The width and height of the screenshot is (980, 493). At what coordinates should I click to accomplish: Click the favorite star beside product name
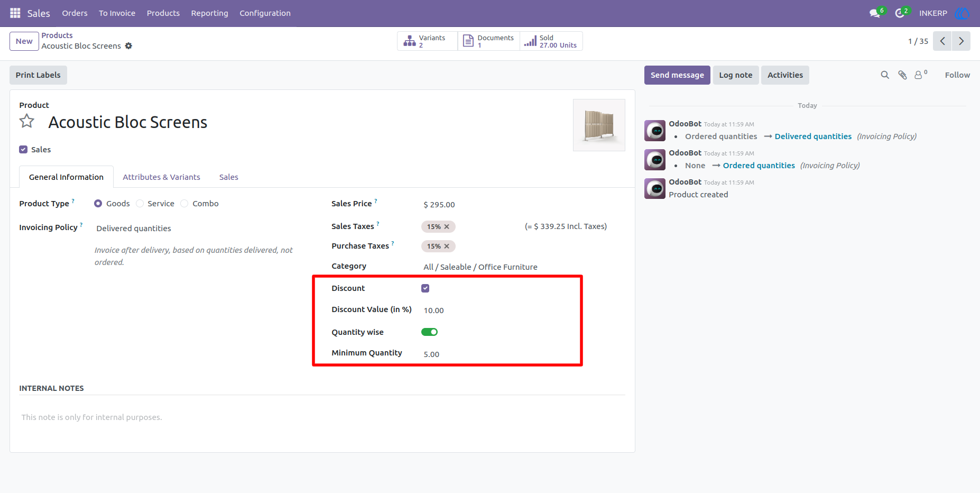coord(27,122)
